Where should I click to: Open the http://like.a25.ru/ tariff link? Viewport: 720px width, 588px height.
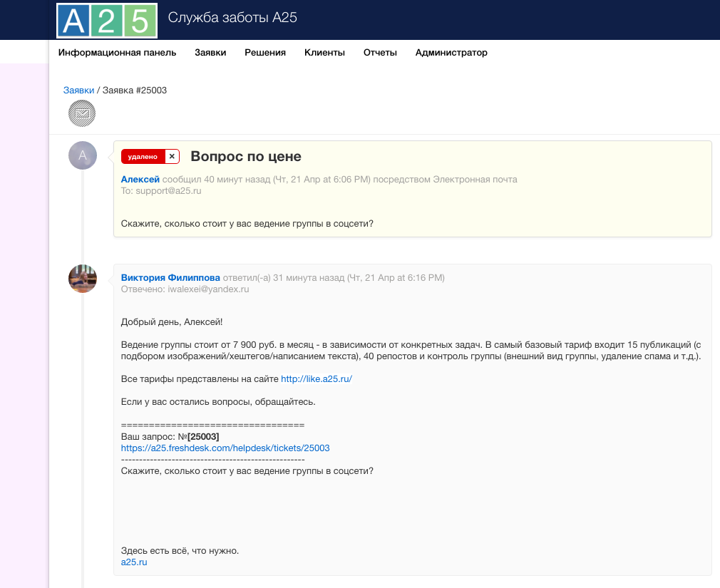click(317, 379)
